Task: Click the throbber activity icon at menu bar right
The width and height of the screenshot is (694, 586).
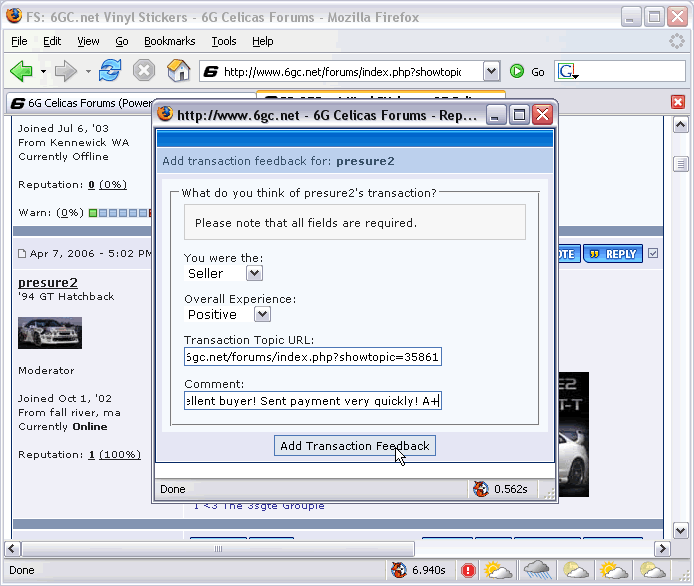Action: click(x=676, y=41)
